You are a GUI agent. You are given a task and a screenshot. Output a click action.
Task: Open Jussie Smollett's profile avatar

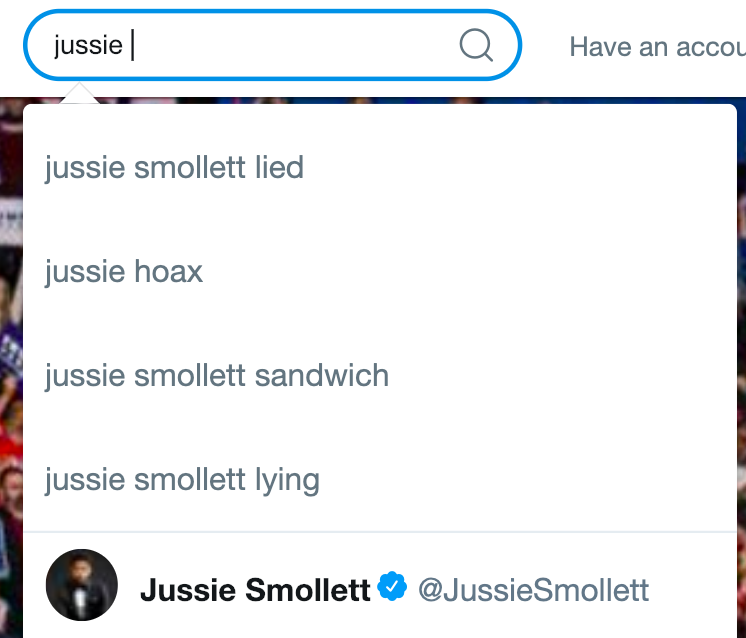click(x=82, y=585)
